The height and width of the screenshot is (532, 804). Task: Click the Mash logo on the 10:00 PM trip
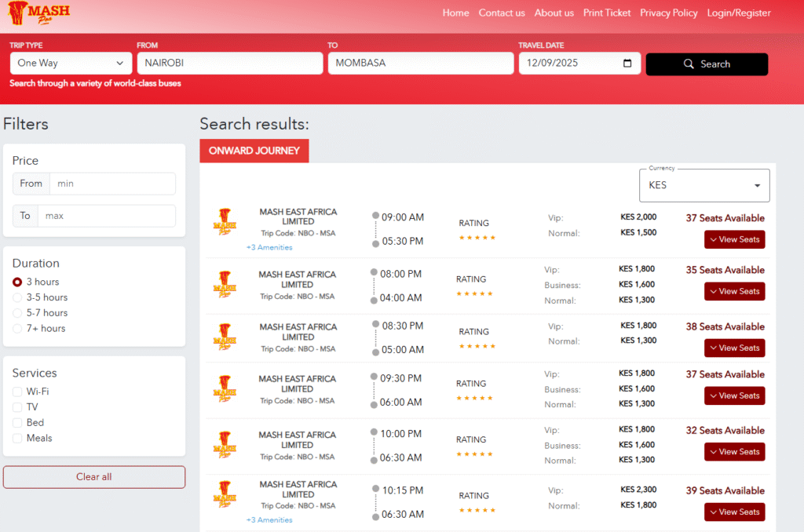tap(225, 445)
